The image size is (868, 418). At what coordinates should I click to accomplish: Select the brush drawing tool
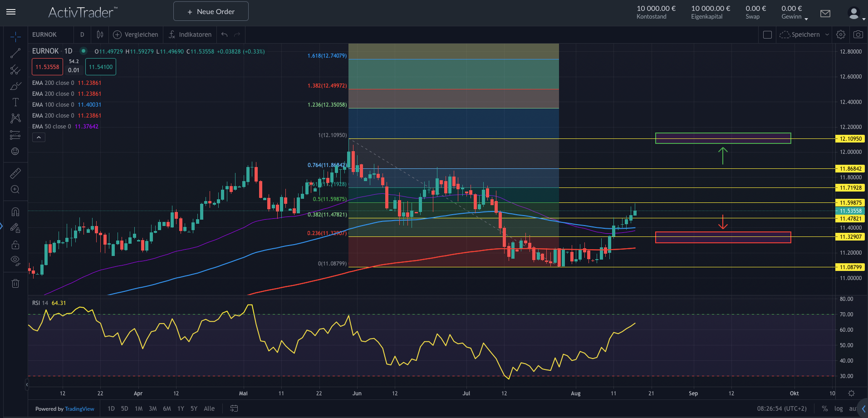pyautogui.click(x=15, y=86)
